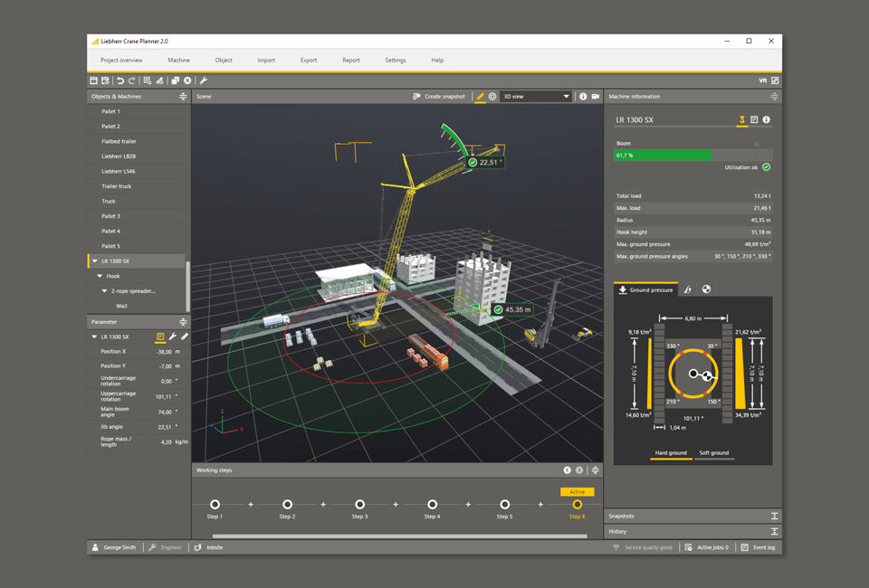Screen dimensions: 869x588
Task: Click the duplicate object toolbar icon
Action: tap(175, 81)
